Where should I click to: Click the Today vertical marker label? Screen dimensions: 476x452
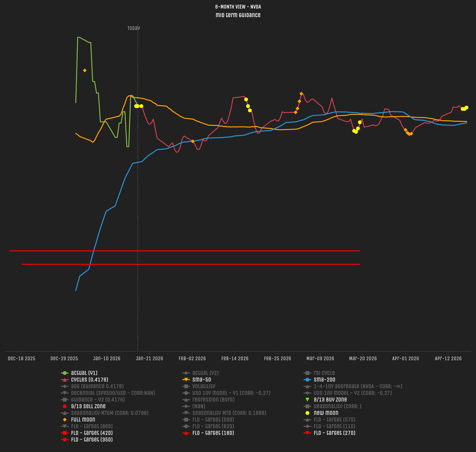134,28
